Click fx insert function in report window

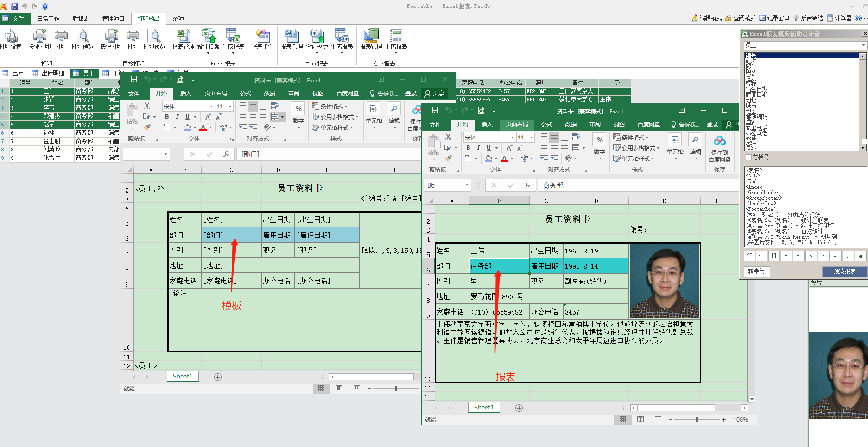(527, 185)
